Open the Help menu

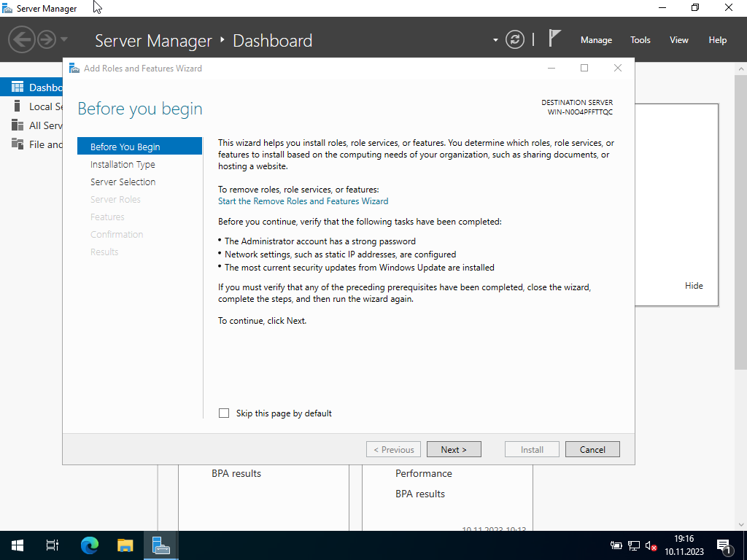[x=718, y=40]
